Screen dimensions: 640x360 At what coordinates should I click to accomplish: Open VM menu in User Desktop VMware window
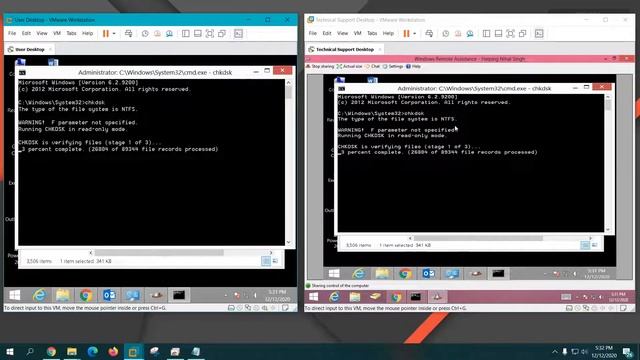click(57, 33)
